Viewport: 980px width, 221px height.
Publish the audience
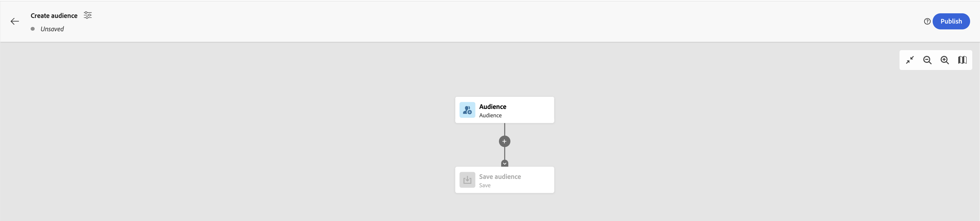click(951, 21)
